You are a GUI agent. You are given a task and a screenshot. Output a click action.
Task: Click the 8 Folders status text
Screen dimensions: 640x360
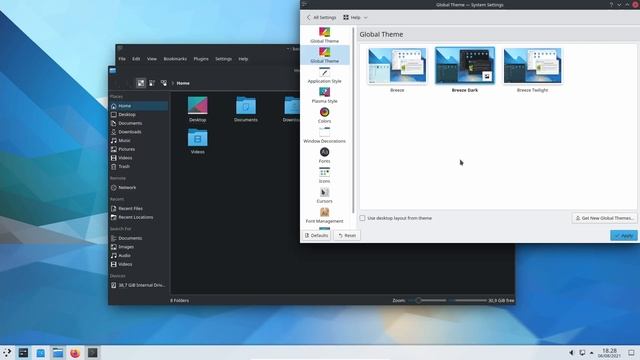click(180, 300)
